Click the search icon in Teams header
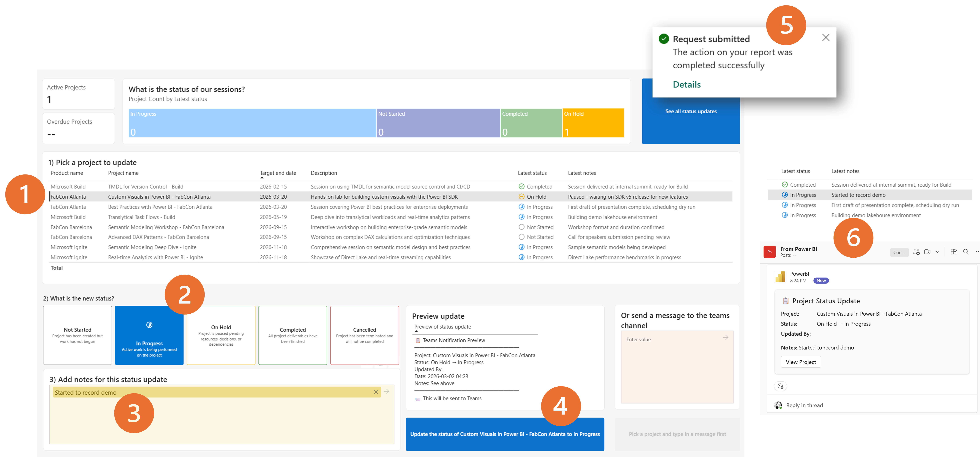Screen dimensions: 980x457 click(966, 252)
